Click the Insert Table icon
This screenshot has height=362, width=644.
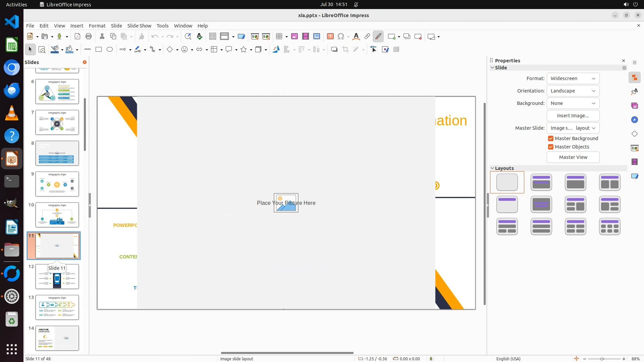point(279,37)
